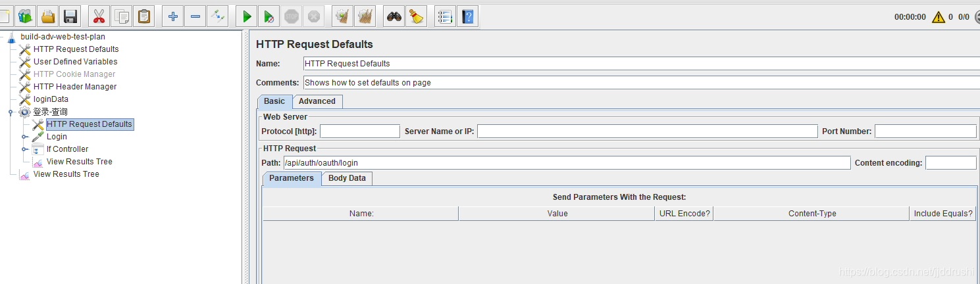The image size is (980, 284).
Task: Click the Name input field
Action: coord(642,64)
